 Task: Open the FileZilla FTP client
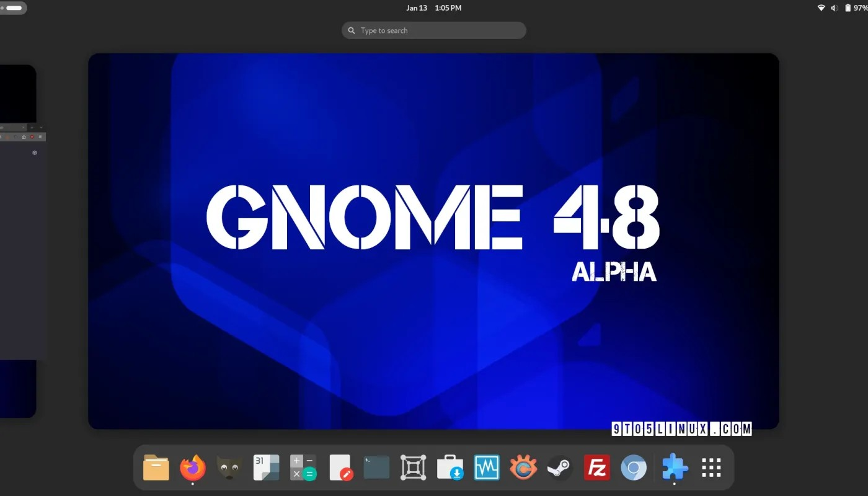point(596,467)
